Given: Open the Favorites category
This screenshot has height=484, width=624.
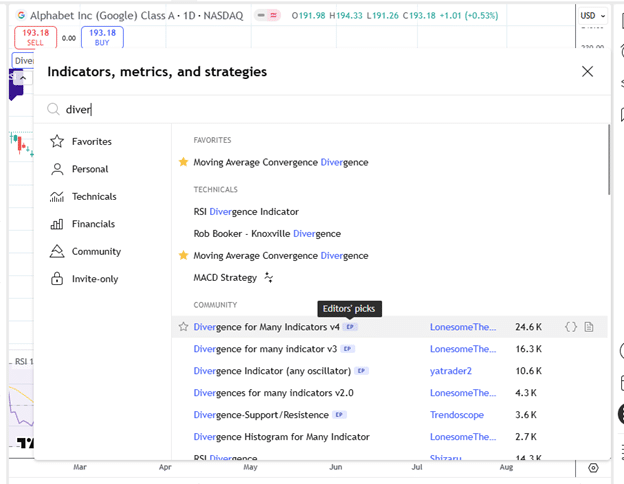Looking at the screenshot, I should click(91, 142).
